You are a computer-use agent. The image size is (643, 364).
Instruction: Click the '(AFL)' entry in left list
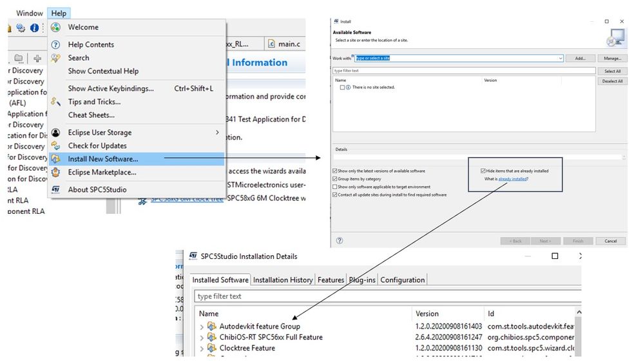pyautogui.click(x=17, y=103)
